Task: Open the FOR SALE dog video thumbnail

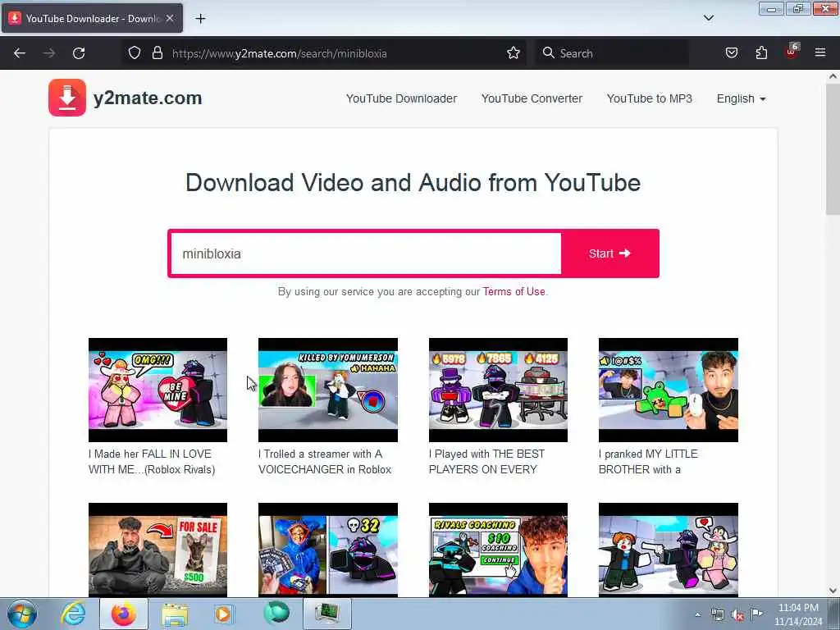Action: (157, 550)
